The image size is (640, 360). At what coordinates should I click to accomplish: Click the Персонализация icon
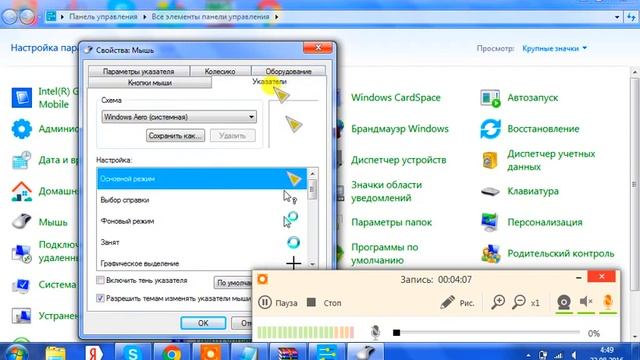(x=490, y=222)
